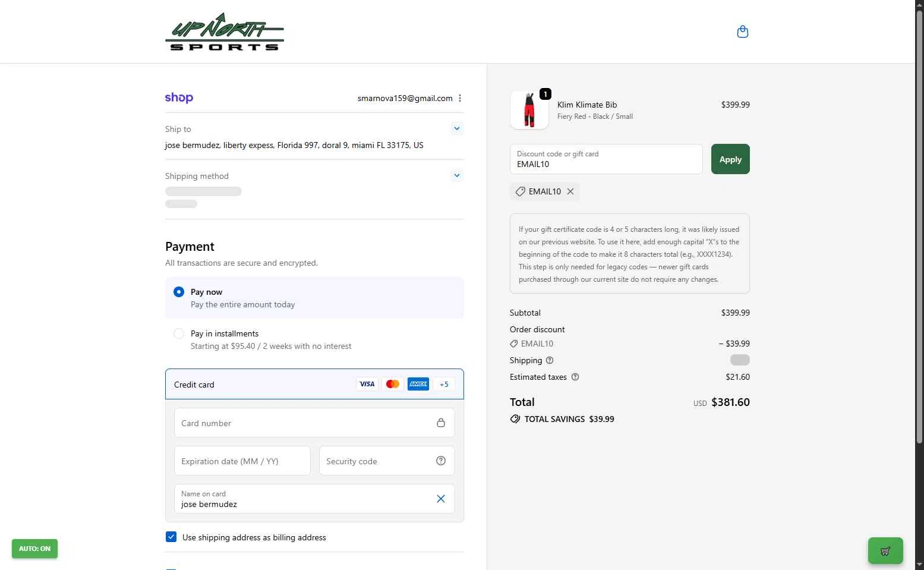924x570 pixels.
Task: Click Name on card field
Action: pyautogui.click(x=314, y=499)
